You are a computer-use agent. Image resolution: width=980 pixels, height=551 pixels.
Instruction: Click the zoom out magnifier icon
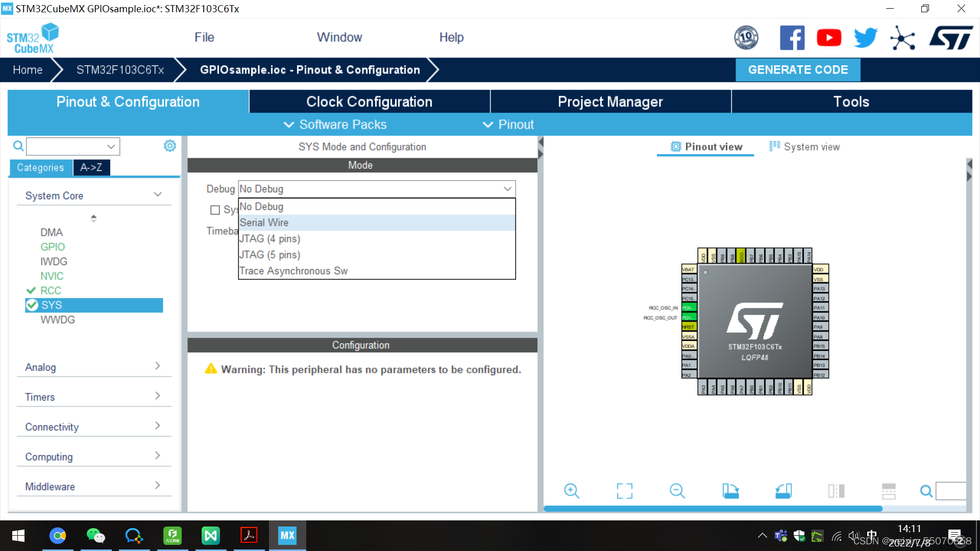tap(677, 491)
